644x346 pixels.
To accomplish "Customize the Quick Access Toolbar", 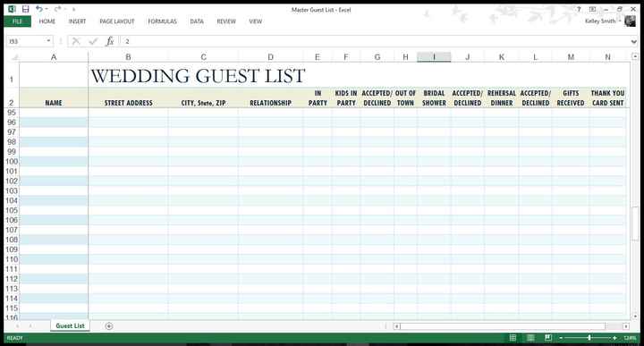I will coord(73,9).
